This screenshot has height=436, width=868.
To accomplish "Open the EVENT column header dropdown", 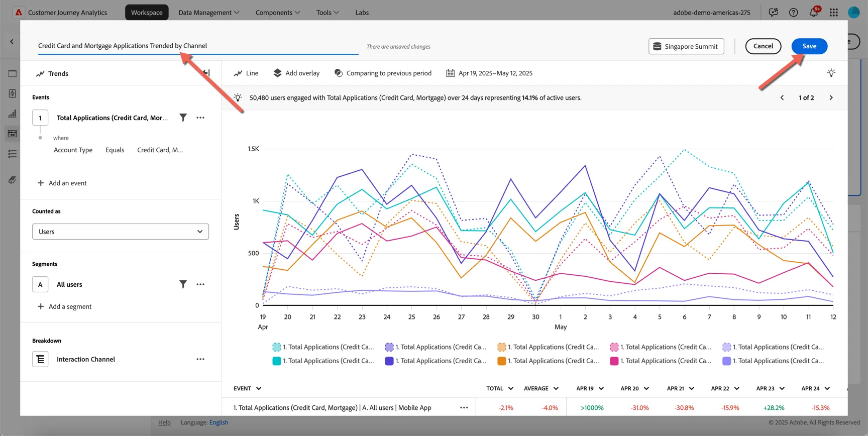I will 259,388.
